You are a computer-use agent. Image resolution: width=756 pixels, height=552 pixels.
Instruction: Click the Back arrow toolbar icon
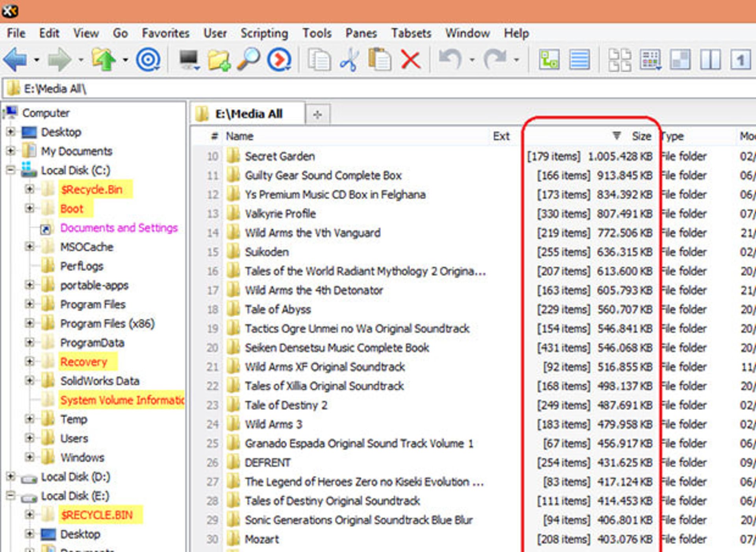tap(16, 60)
